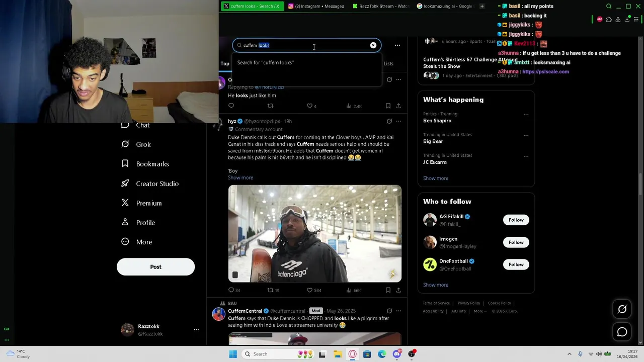This screenshot has height=362, width=644.
Task: Open Grok action on hyz post
Action: 389,121
